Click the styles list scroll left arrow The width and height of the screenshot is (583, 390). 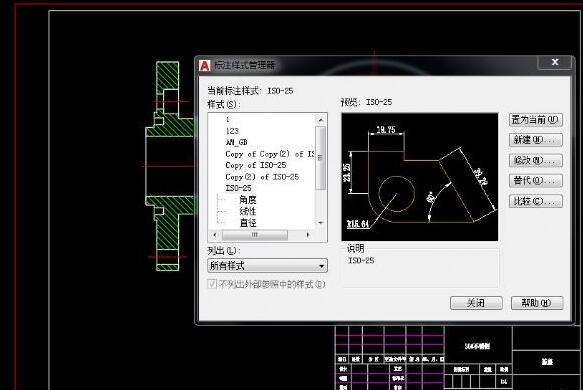[x=215, y=235]
